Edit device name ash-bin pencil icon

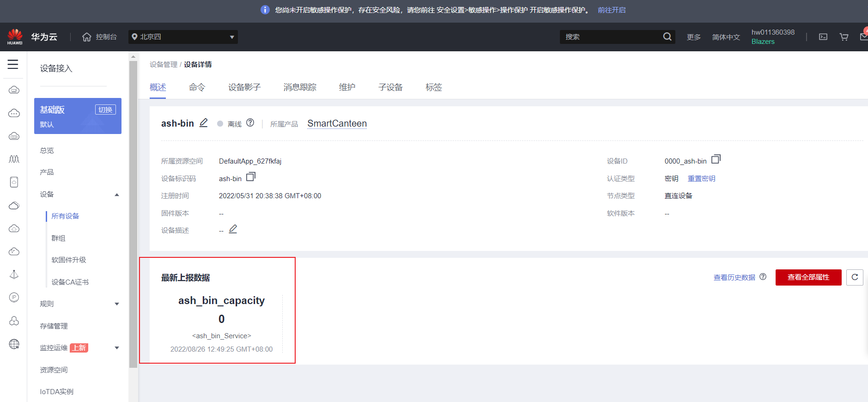coord(203,123)
